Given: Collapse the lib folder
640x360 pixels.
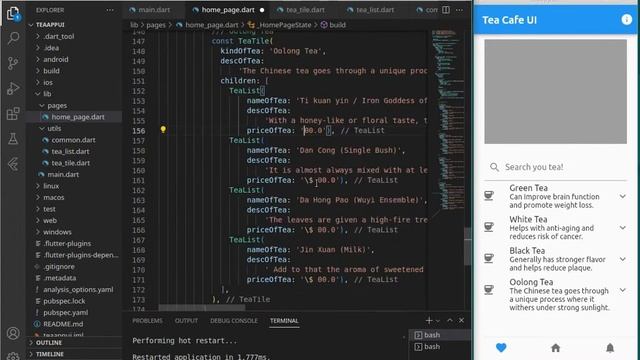Looking at the screenshot, I should pos(38,94).
